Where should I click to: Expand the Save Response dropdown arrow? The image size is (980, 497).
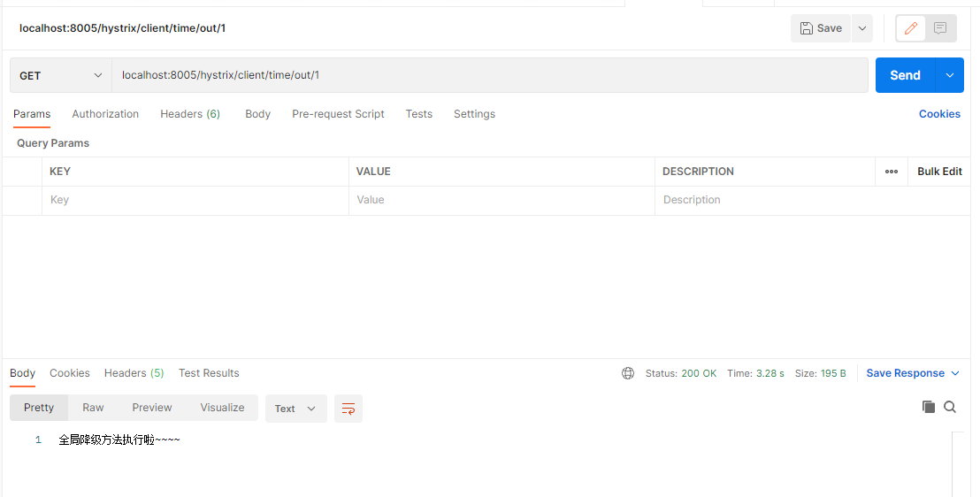[x=955, y=373]
